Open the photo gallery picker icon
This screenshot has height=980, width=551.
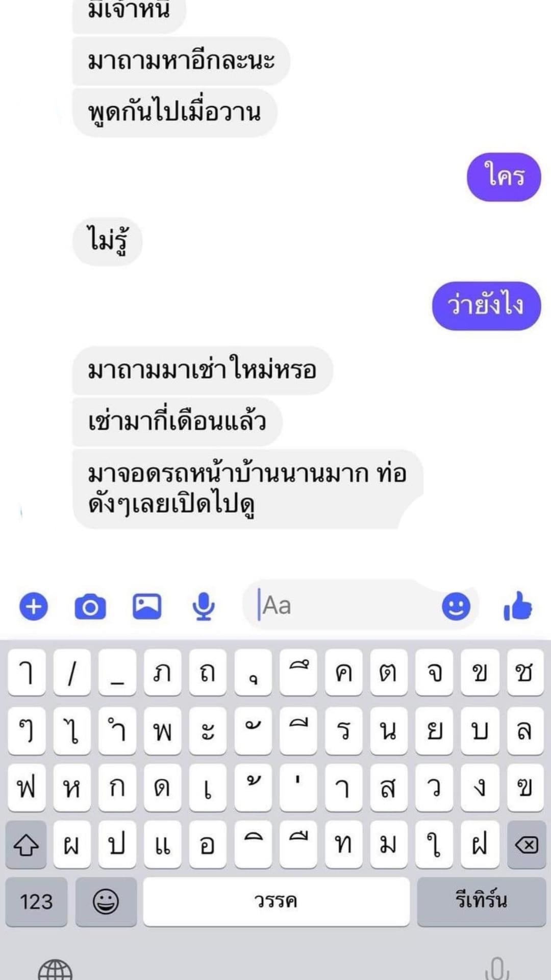147,606
